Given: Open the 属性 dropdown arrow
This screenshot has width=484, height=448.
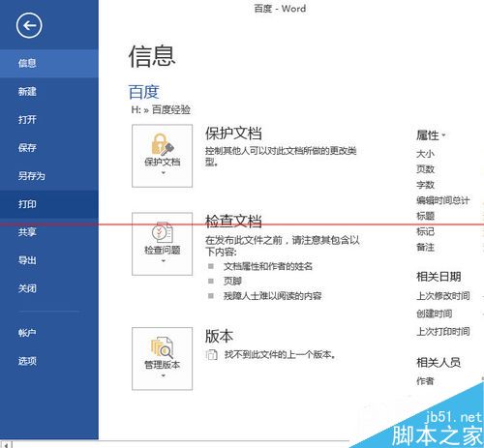Looking at the screenshot, I should 443,135.
